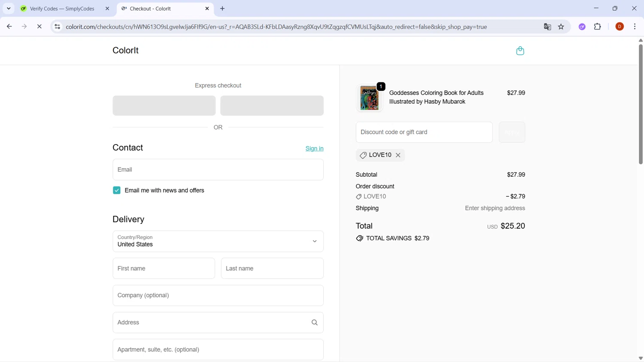Click the page vertical scrollbar thumb

641,104
